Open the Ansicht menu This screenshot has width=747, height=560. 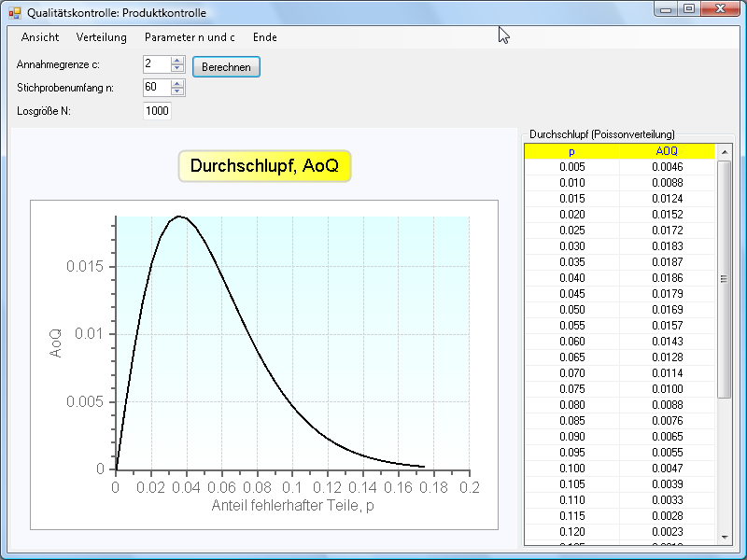[x=40, y=37]
